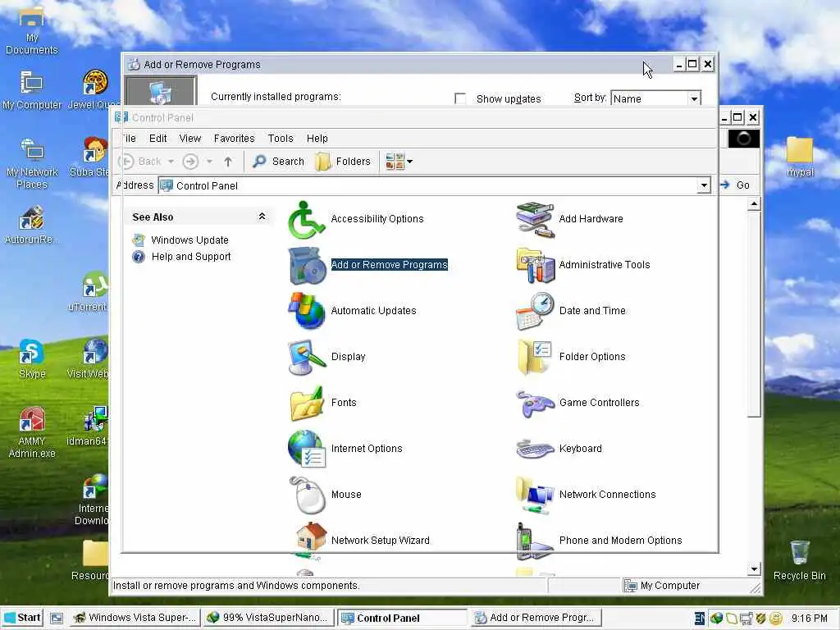Open the Help and Support link
The width and height of the screenshot is (840, 630).
(x=190, y=257)
